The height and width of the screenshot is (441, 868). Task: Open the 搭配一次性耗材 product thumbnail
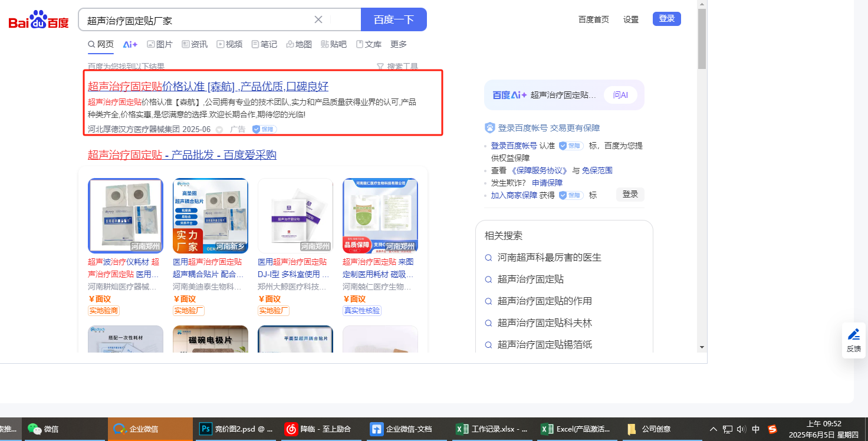[x=126, y=339]
